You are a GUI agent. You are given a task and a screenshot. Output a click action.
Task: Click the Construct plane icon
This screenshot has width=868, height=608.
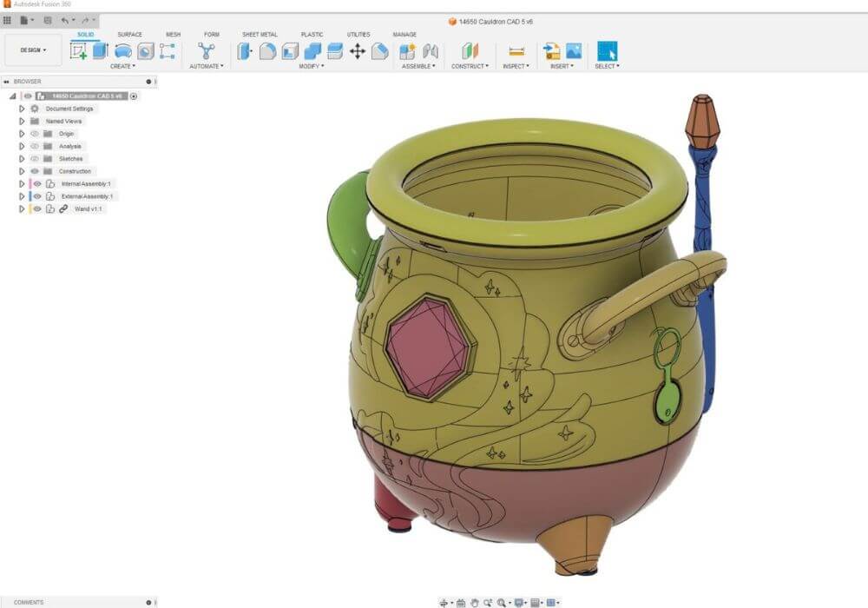point(470,51)
